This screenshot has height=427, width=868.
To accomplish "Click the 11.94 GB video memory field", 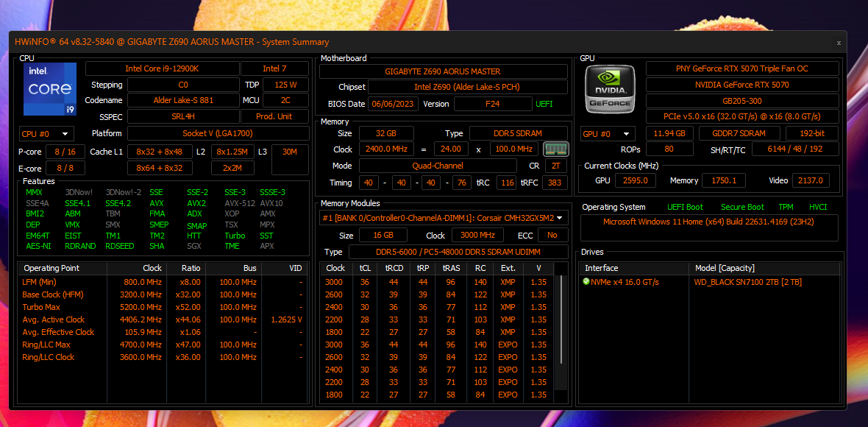I will (670, 133).
